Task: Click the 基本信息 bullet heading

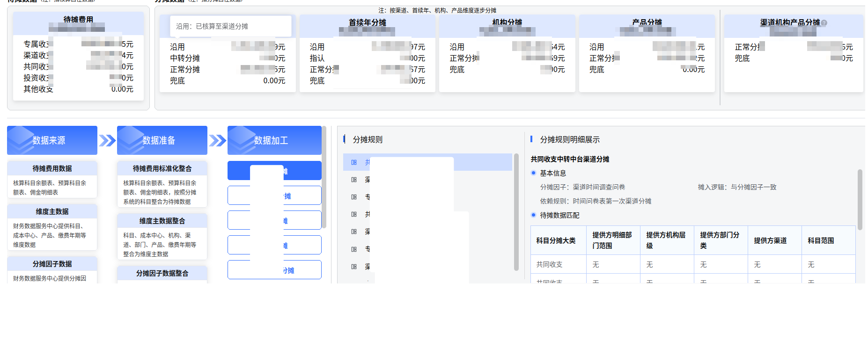Action: pos(553,173)
